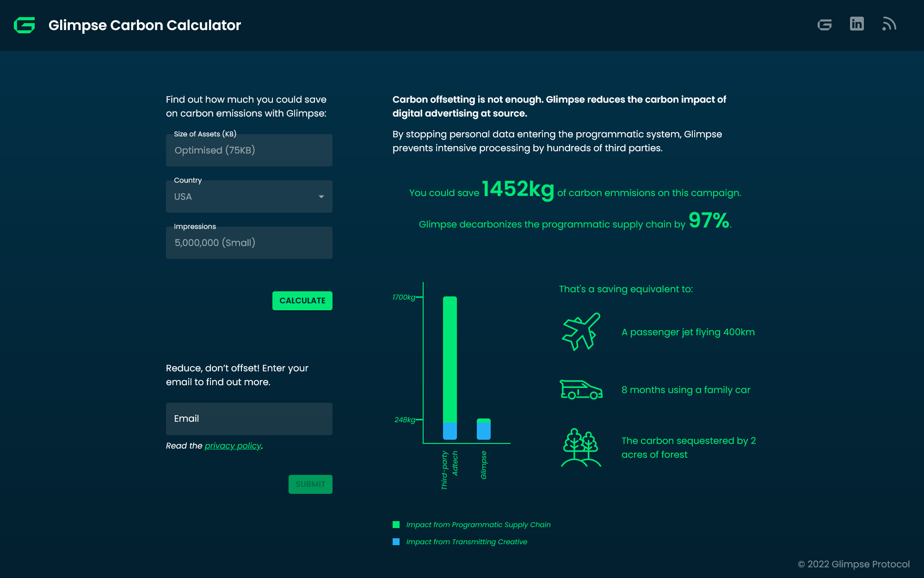Click the privacy policy link
Image resolution: width=924 pixels, height=578 pixels.
click(233, 445)
